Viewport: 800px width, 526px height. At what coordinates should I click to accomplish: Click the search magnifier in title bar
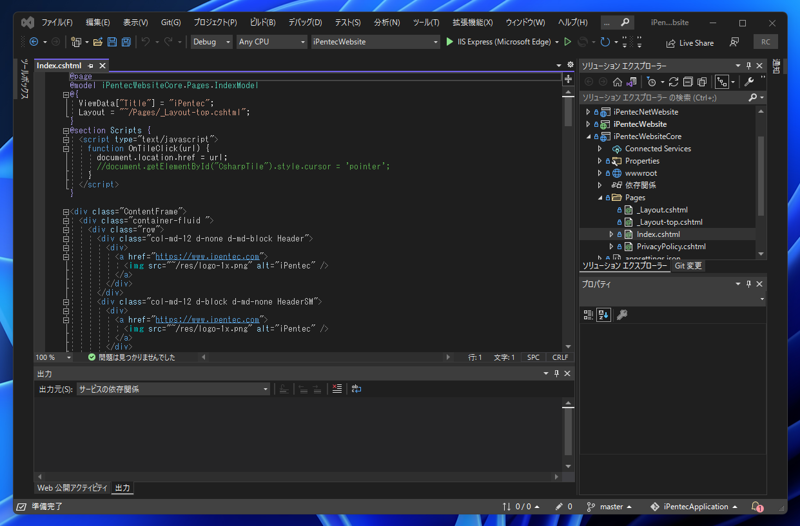(x=625, y=22)
